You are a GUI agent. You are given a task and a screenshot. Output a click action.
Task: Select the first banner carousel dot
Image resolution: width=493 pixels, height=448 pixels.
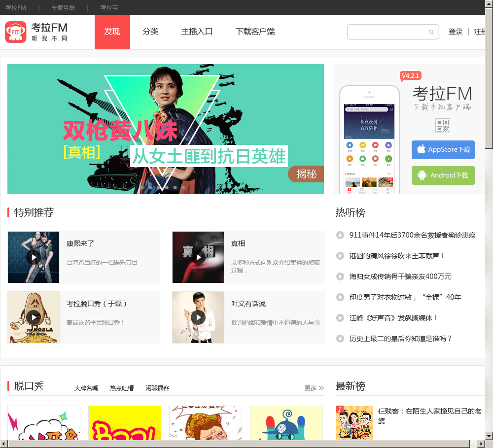tap(142, 187)
